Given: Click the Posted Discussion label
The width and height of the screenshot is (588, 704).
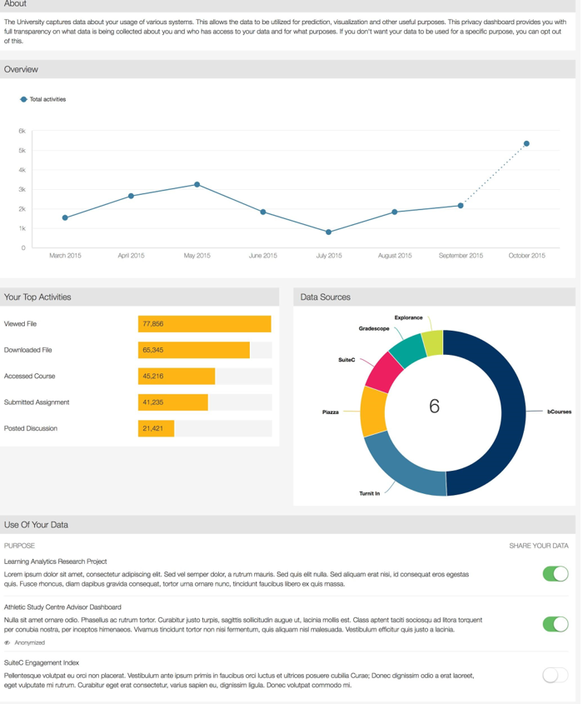Looking at the screenshot, I should click(x=31, y=428).
